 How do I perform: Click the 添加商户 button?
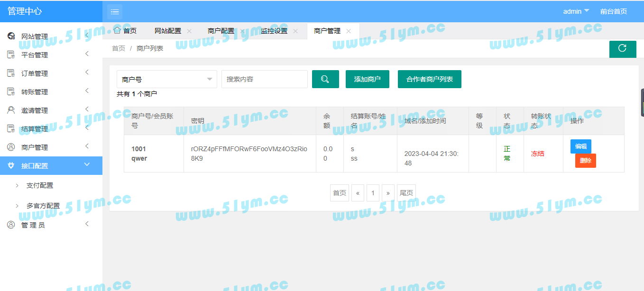pyautogui.click(x=368, y=79)
